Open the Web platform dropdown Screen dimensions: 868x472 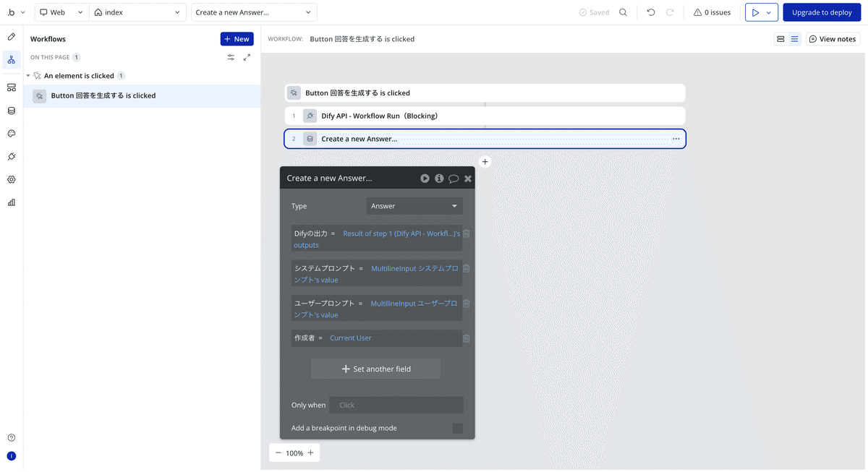point(61,12)
